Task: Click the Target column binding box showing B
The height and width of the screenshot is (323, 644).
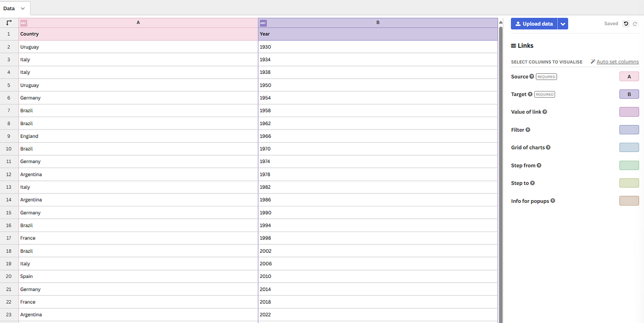Action: 629,94
